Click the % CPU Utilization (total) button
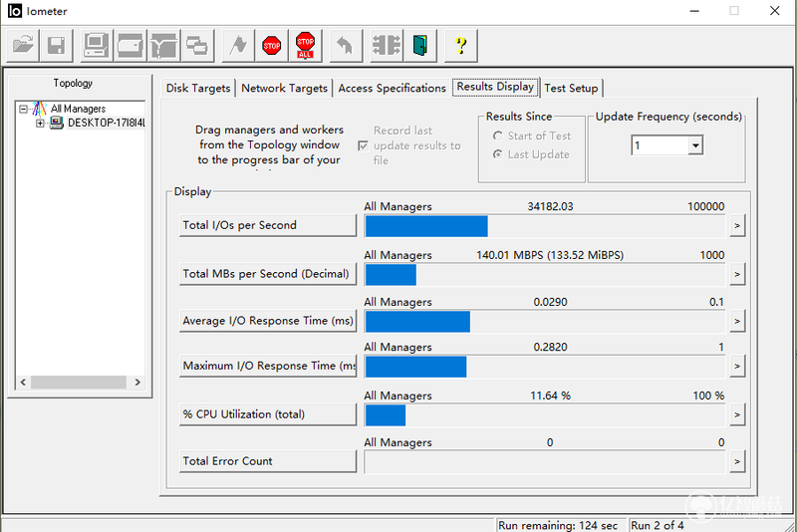 268,414
